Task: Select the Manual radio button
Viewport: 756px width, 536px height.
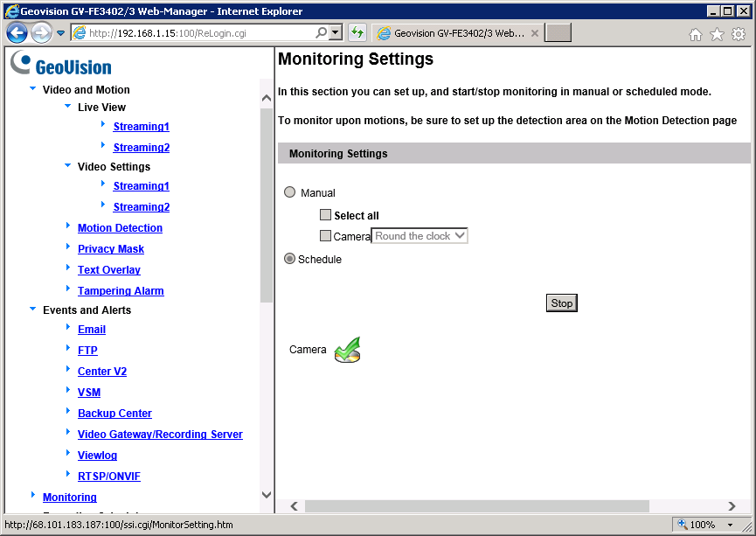Action: coord(290,192)
